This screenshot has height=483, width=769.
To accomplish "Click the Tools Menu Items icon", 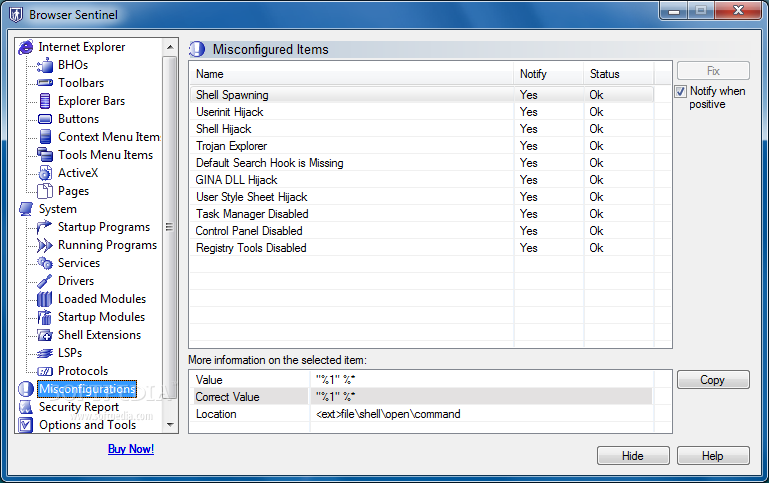I will coord(45,155).
